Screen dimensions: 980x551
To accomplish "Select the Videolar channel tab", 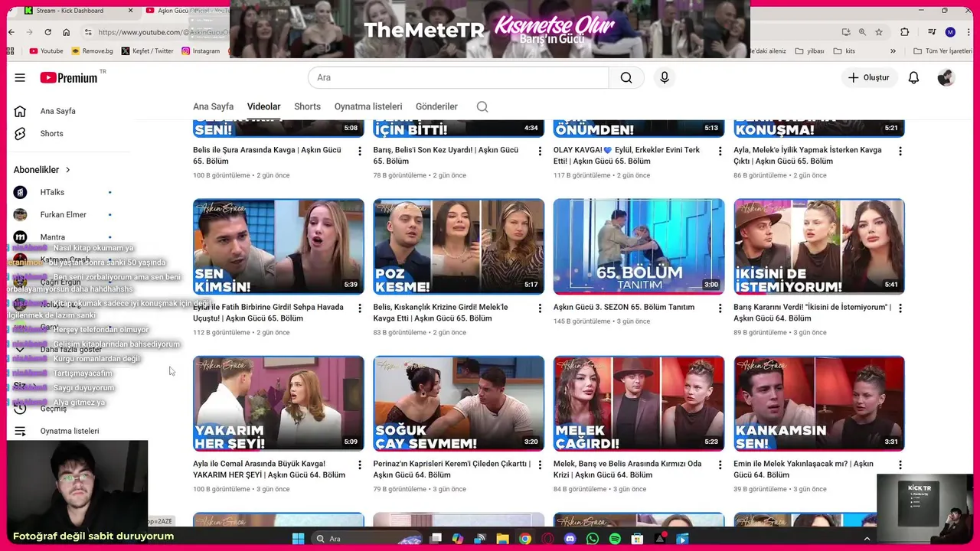I will (263, 106).
